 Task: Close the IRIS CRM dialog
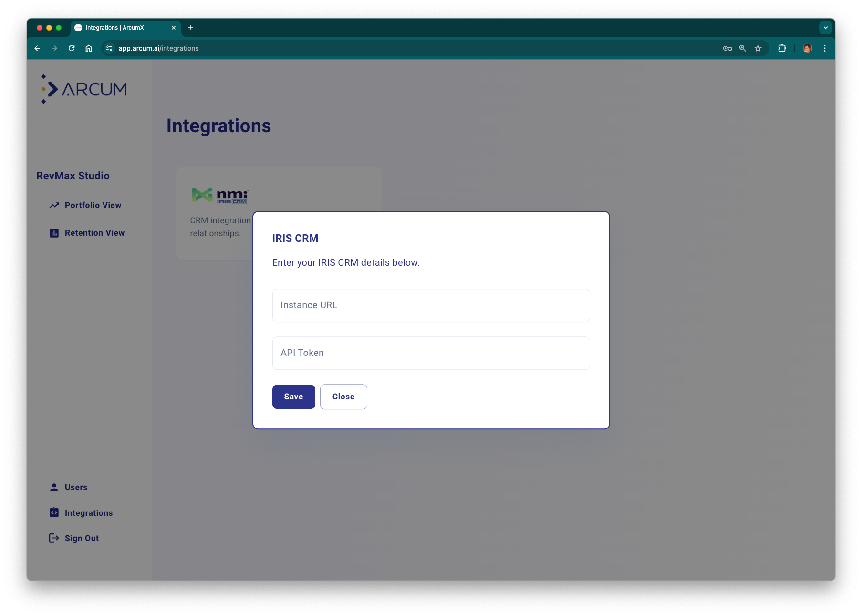(343, 397)
